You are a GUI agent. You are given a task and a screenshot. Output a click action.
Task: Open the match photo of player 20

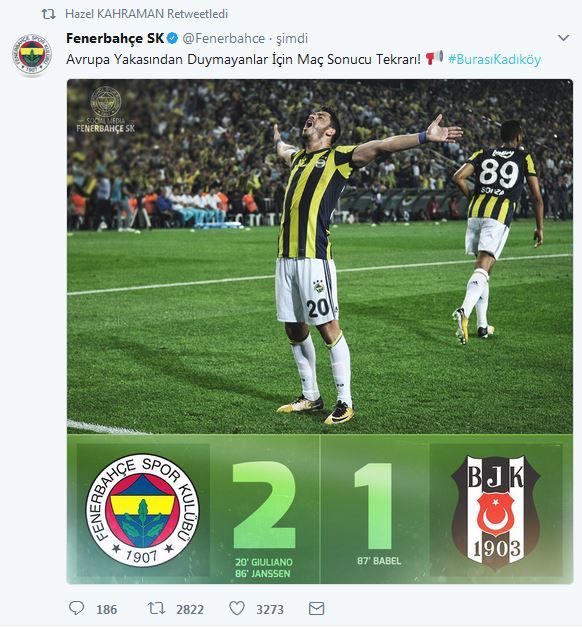pos(320,256)
